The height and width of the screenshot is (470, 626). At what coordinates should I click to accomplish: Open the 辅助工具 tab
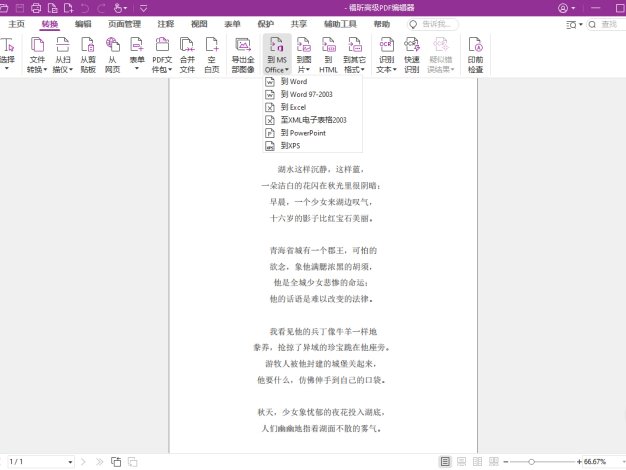340,24
